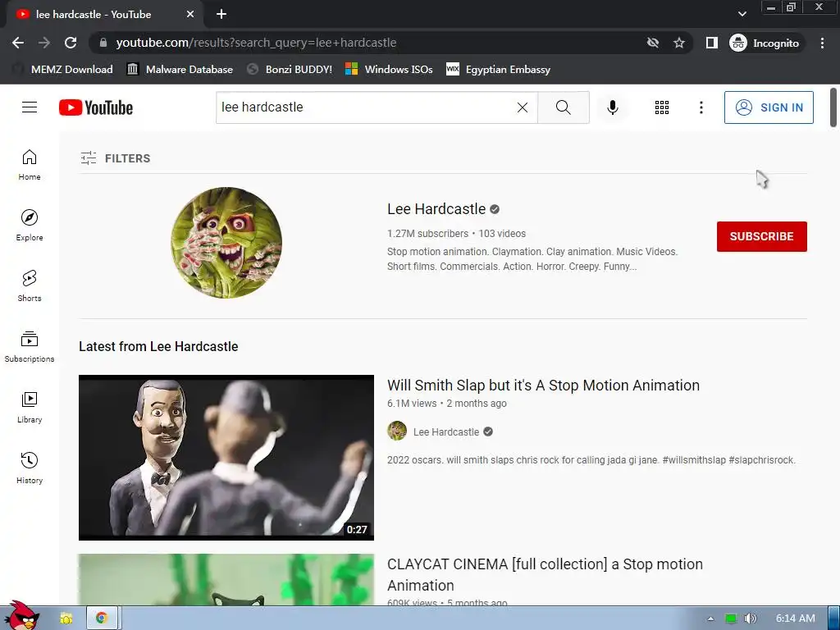Click the green tray icon beside volume
The image size is (840, 630).
730,619
